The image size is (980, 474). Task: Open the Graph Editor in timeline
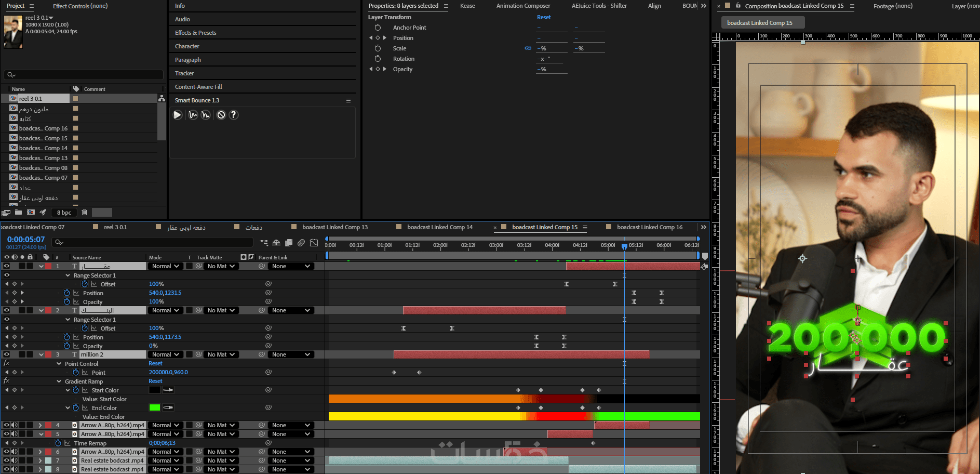coord(314,242)
